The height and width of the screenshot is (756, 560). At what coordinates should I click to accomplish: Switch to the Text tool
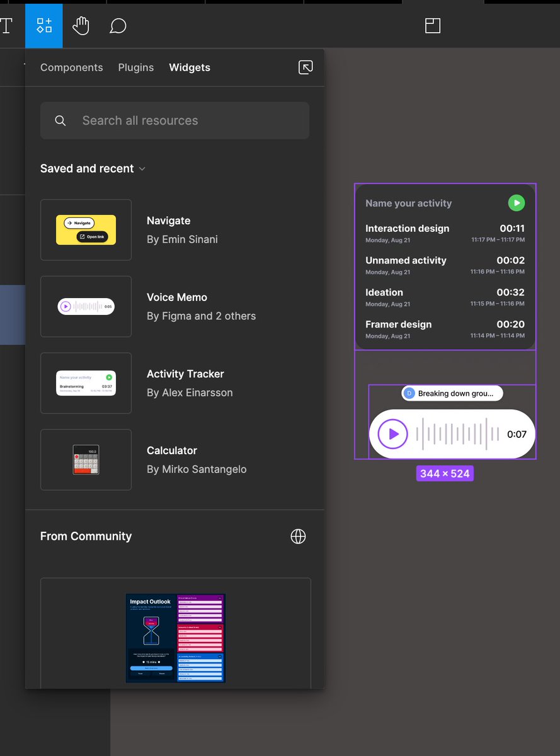pyautogui.click(x=6, y=26)
